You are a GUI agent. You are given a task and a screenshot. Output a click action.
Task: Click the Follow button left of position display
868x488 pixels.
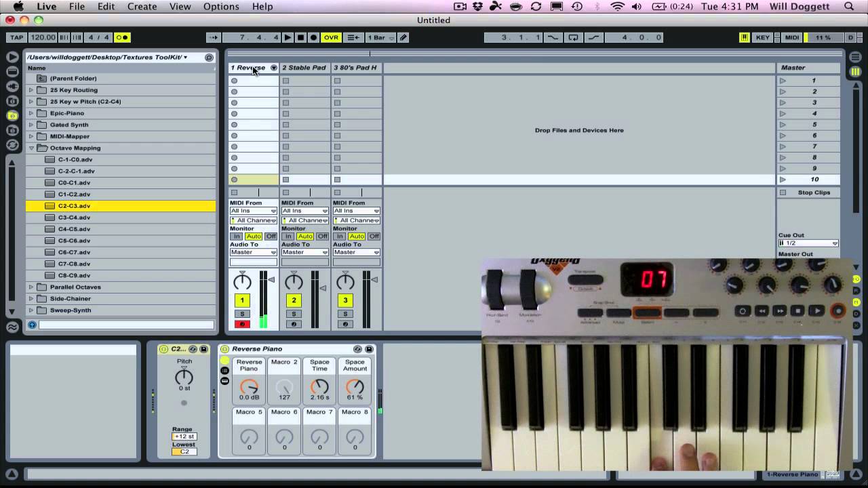(x=213, y=37)
